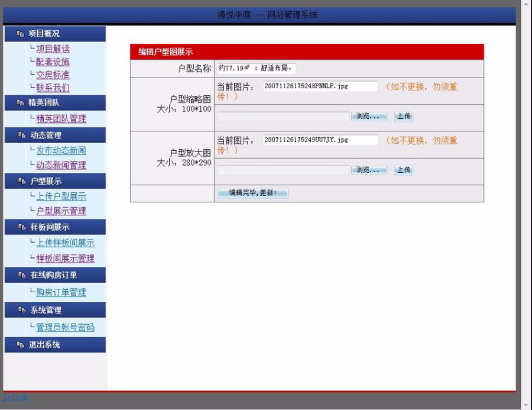Go to 动态新闻管理
The image size is (532, 410).
(61, 165)
